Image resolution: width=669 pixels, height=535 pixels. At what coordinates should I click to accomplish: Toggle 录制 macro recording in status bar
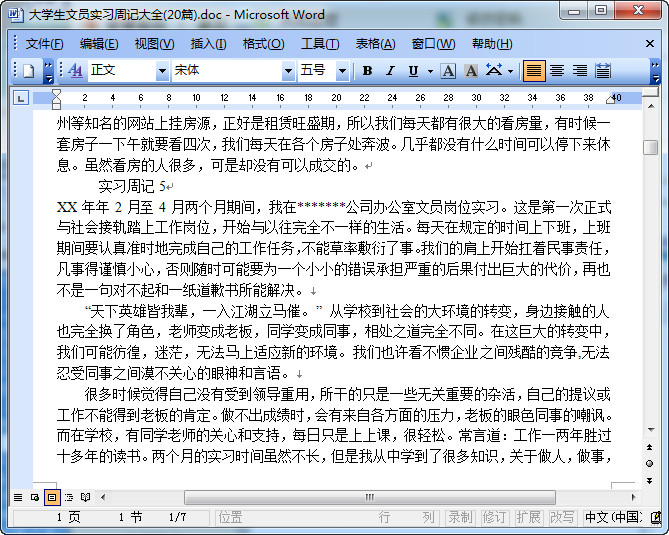point(460,518)
